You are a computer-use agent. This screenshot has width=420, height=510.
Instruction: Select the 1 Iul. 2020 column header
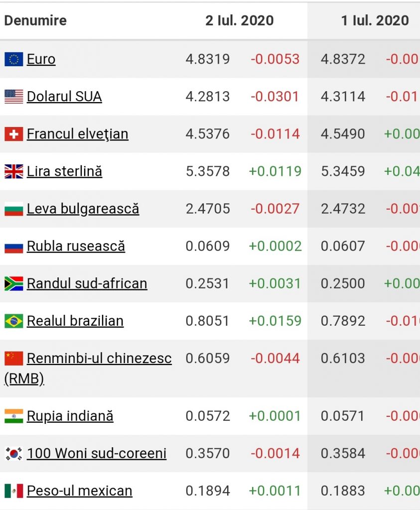click(x=375, y=20)
